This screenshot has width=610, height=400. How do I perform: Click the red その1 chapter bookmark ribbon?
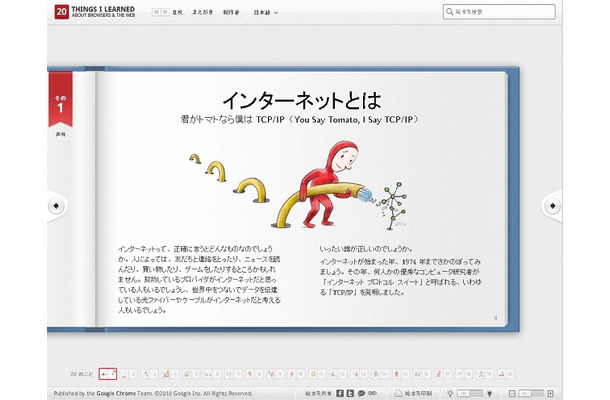(x=60, y=99)
